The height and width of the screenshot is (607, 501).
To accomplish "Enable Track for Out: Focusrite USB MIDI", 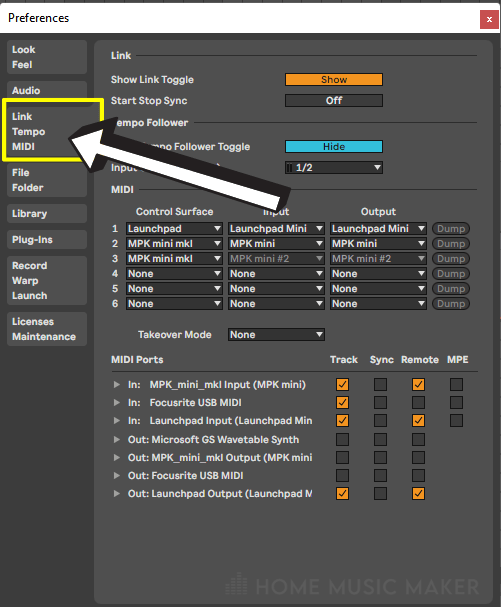I will click(x=342, y=475).
